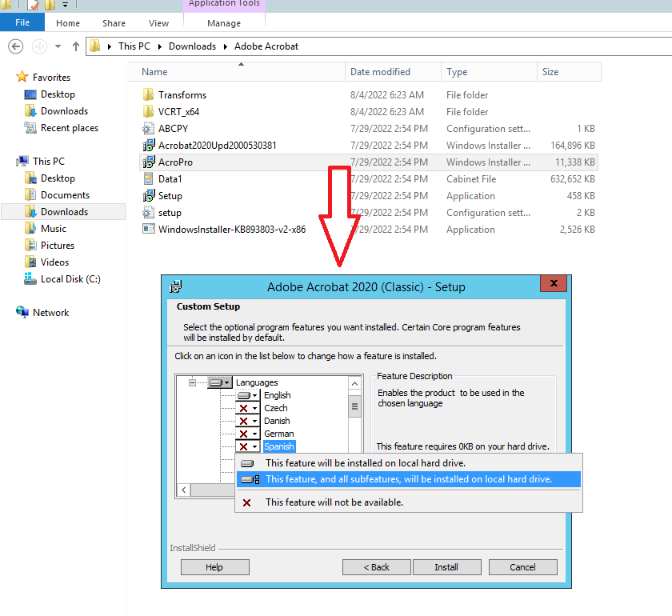Open Local Disk (C:) in sidebar

(70, 279)
